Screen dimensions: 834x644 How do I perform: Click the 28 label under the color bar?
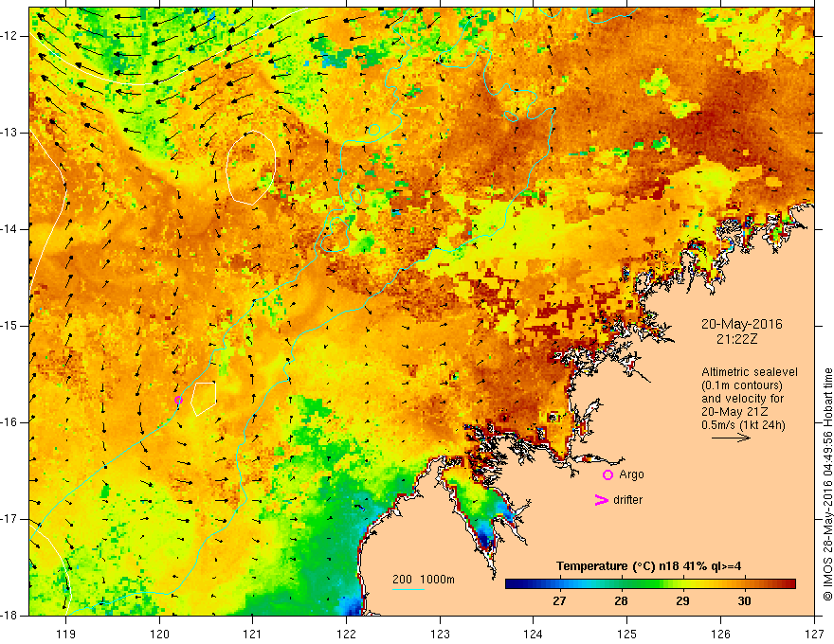pos(621,601)
